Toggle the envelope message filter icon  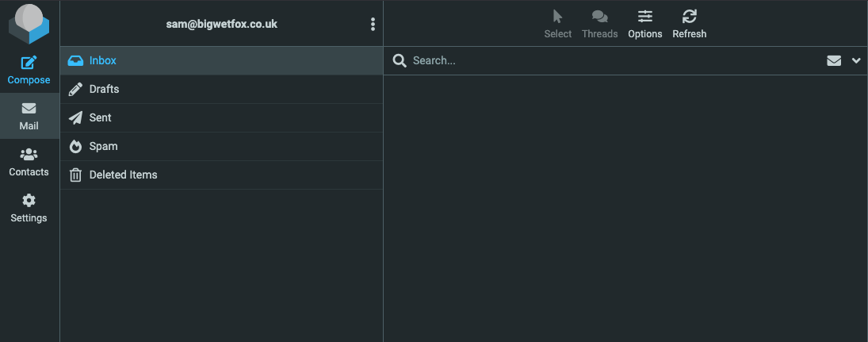pyautogui.click(x=834, y=60)
